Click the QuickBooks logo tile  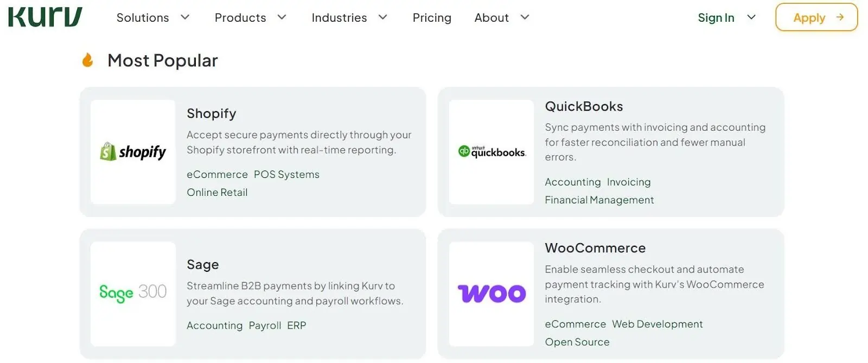click(491, 152)
